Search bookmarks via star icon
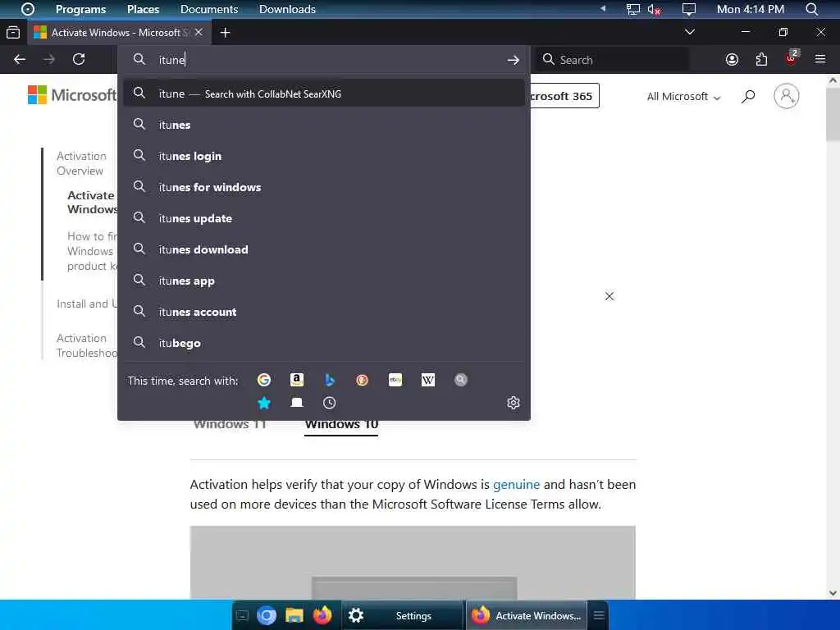Viewport: 840px width, 630px height. [263, 403]
